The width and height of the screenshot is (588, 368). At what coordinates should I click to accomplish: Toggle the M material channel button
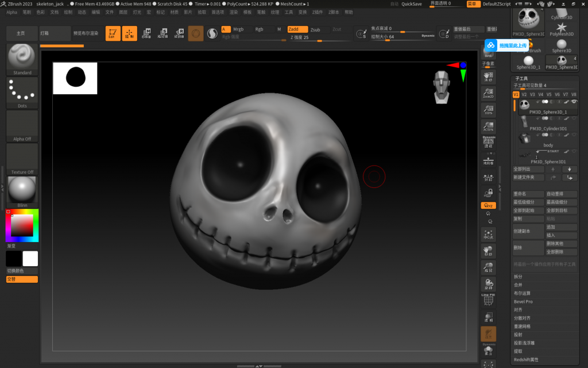click(x=279, y=29)
